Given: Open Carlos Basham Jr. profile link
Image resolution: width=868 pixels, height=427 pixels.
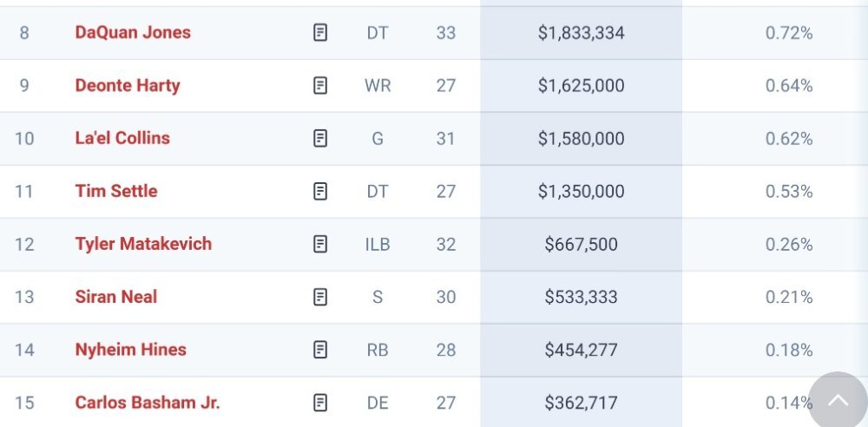Looking at the screenshot, I should 148,403.
